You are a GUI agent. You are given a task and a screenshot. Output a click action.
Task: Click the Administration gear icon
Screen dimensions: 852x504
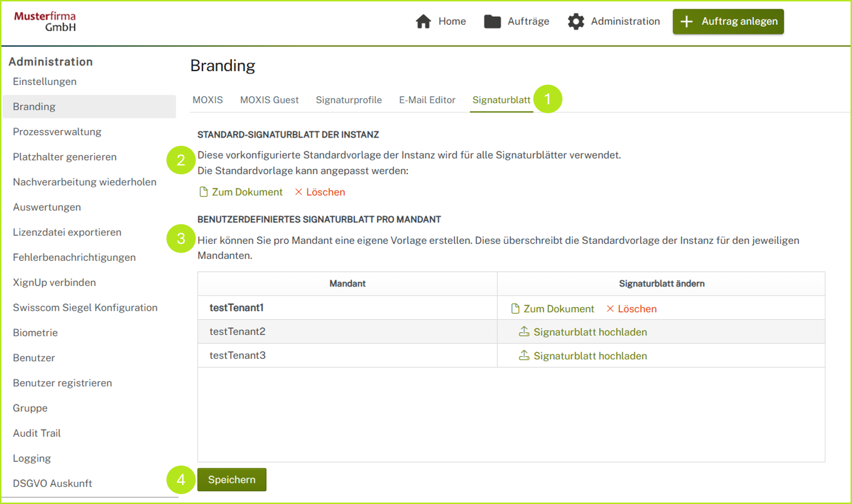(x=576, y=21)
